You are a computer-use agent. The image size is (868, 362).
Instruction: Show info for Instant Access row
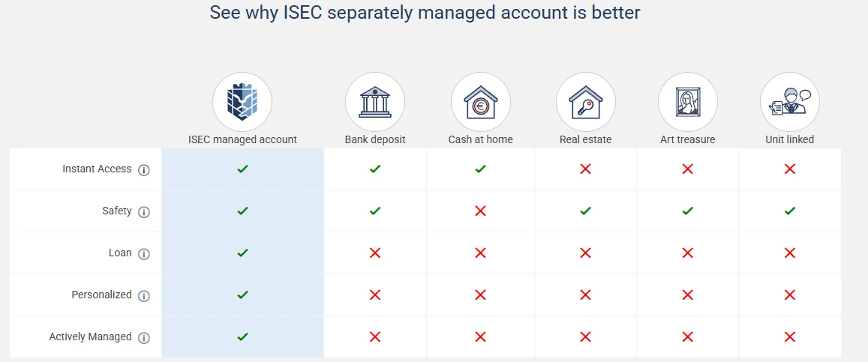tap(144, 169)
